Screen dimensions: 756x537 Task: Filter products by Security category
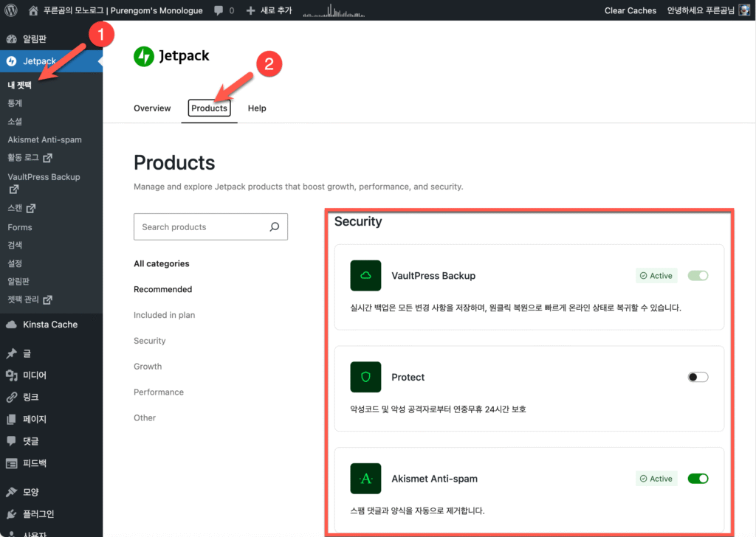(x=149, y=341)
